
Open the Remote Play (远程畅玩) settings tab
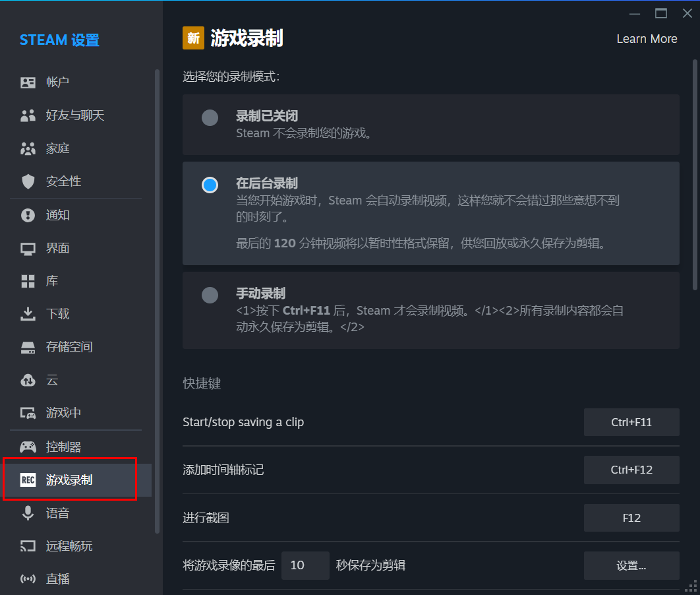[69, 546]
